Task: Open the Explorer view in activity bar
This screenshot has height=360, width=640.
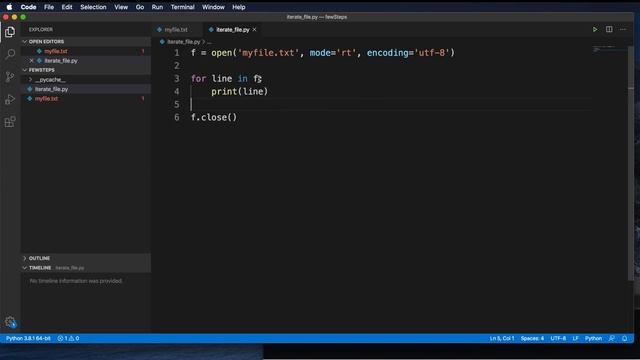Action: (10, 31)
